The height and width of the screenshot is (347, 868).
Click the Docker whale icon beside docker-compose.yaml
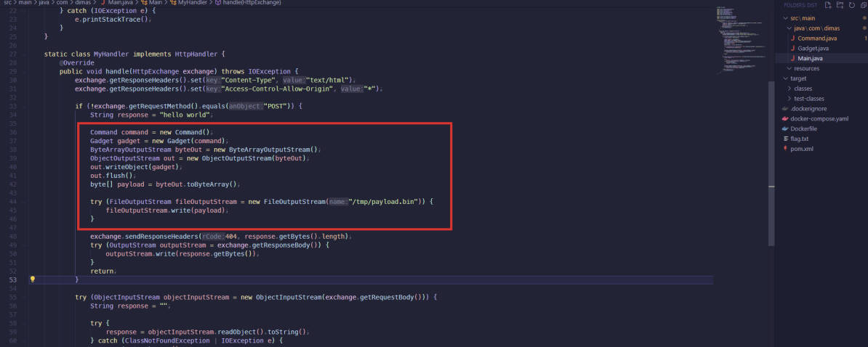coord(785,119)
